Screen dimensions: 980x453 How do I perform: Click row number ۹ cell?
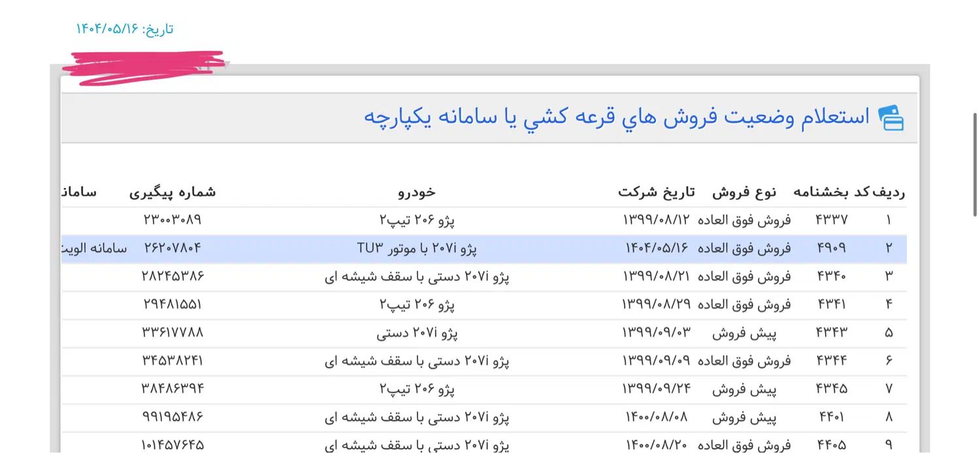pos(889,445)
